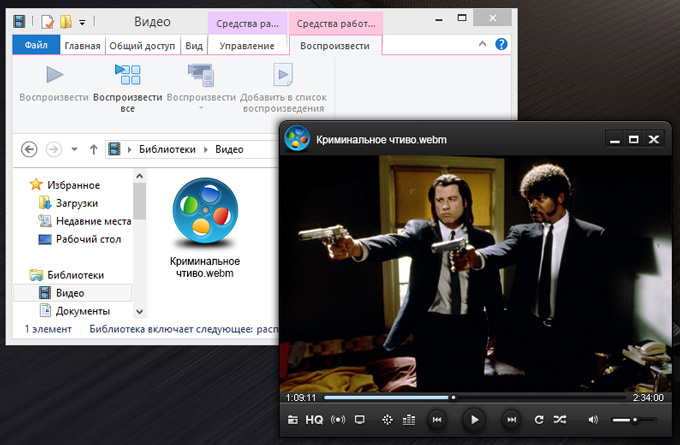Click Explorer back navigation arrow

click(x=29, y=150)
